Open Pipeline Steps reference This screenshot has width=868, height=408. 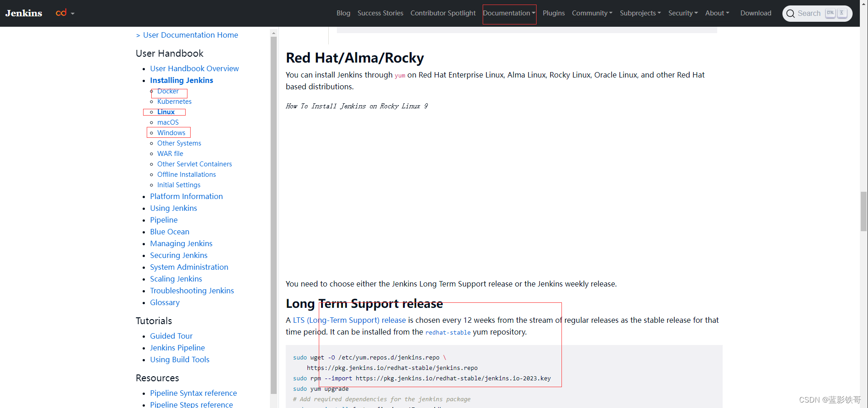click(192, 404)
